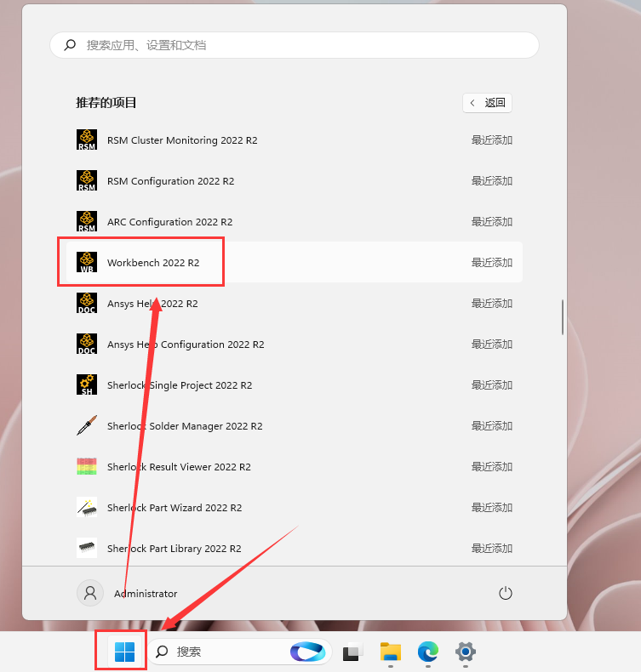This screenshot has width=641, height=672.
Task: Click the Administrator account name
Action: pos(146,594)
